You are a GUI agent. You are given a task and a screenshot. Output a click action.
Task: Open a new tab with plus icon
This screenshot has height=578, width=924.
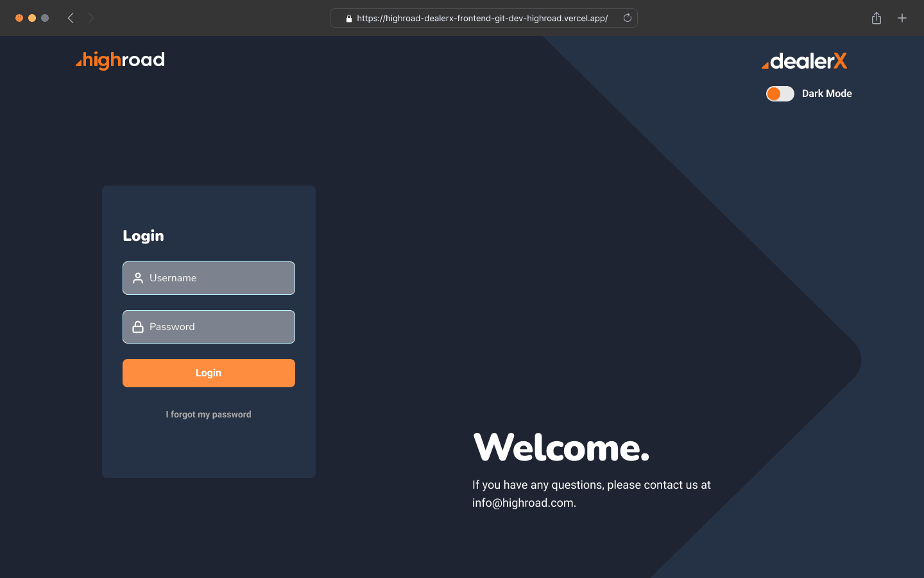pos(902,18)
